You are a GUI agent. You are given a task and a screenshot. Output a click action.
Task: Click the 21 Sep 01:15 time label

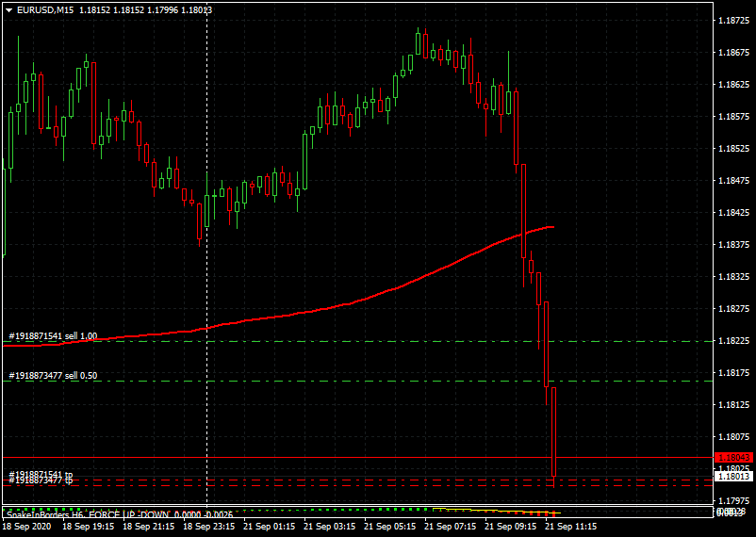pyautogui.click(x=270, y=527)
